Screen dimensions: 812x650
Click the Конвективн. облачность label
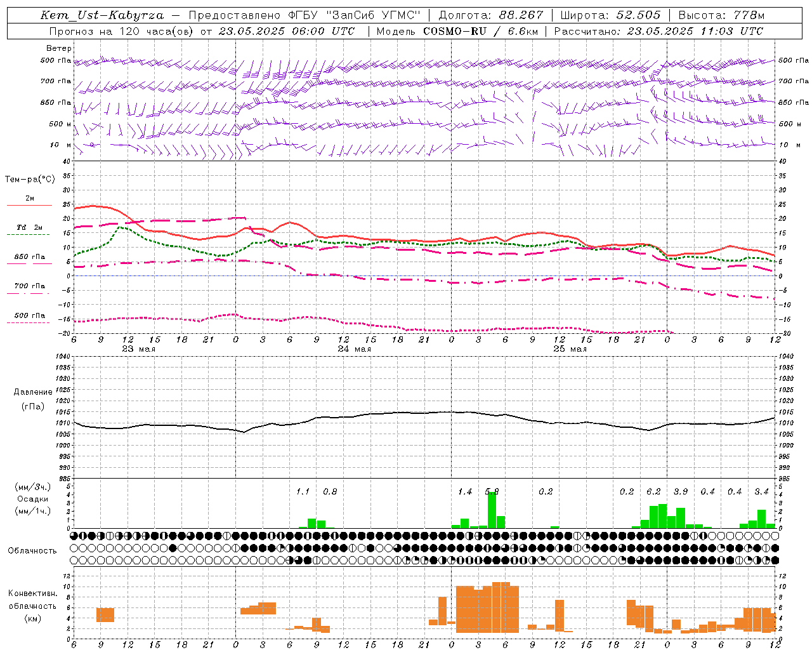[32, 600]
